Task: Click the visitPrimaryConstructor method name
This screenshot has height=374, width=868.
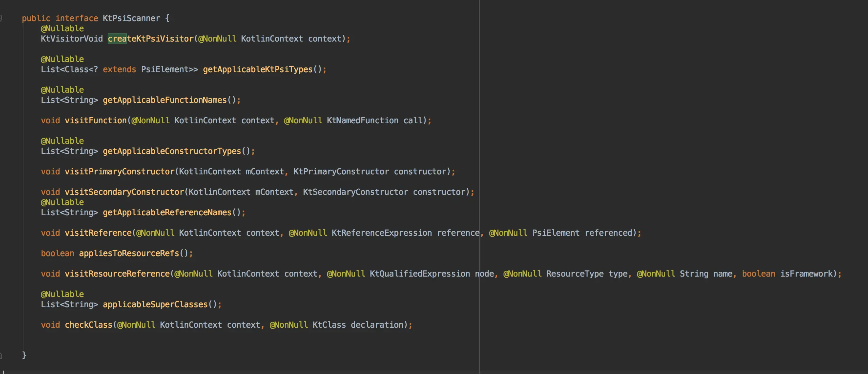Action: 120,172
